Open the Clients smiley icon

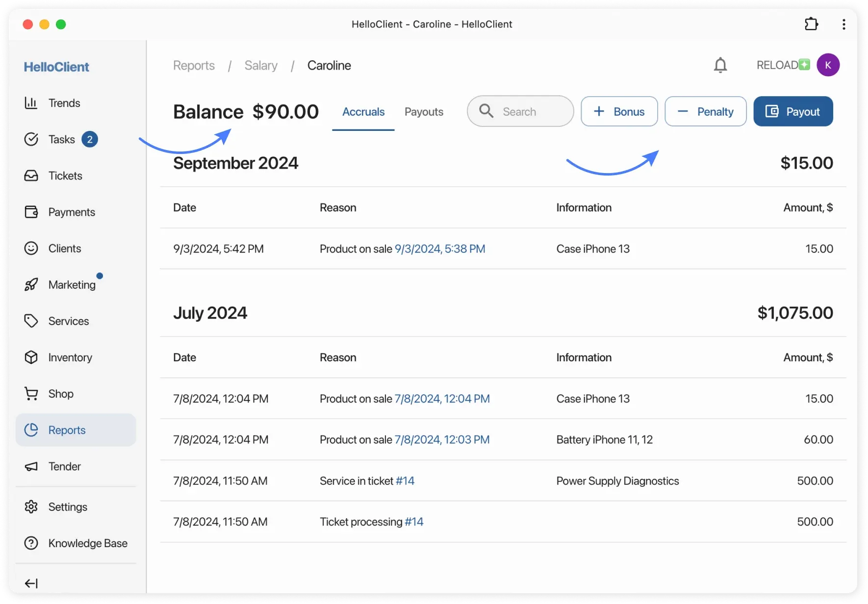click(31, 248)
